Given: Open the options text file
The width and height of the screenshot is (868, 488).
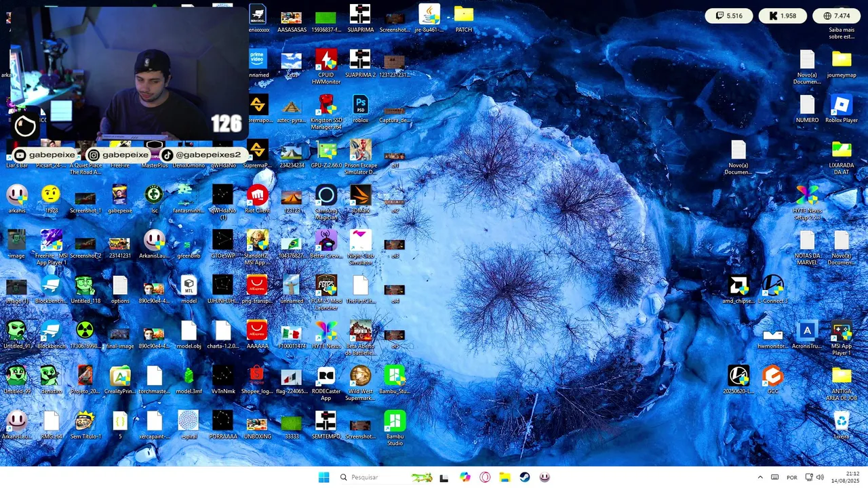Looking at the screenshot, I should click(x=120, y=289).
